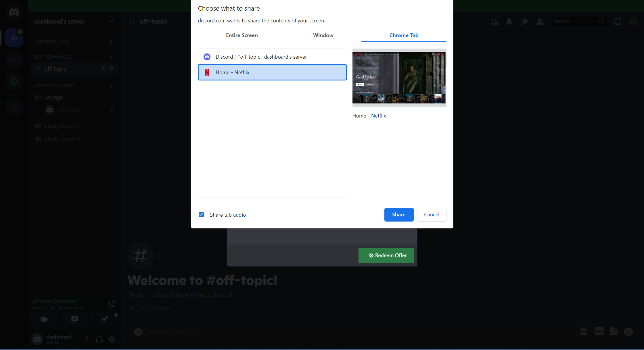The width and height of the screenshot is (644, 350).
Task: Click the Netflix icon in tab list
Action: pyautogui.click(x=207, y=72)
